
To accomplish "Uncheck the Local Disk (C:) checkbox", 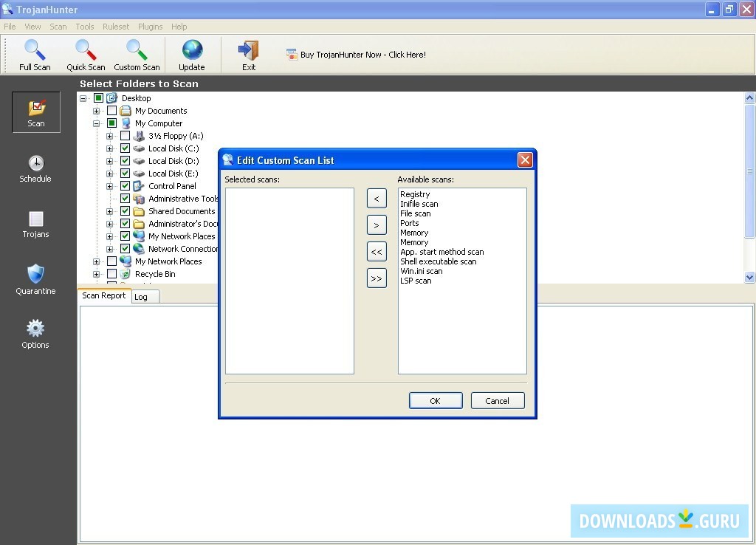I will 125,148.
